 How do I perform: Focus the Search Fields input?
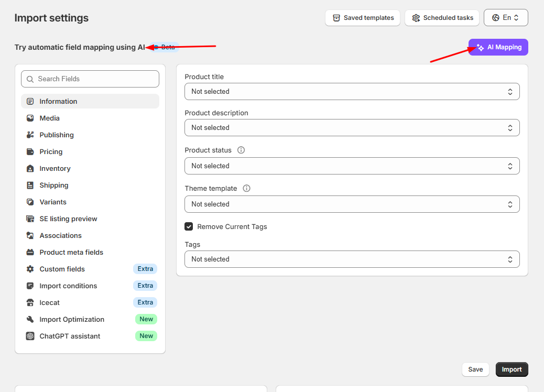[90, 79]
